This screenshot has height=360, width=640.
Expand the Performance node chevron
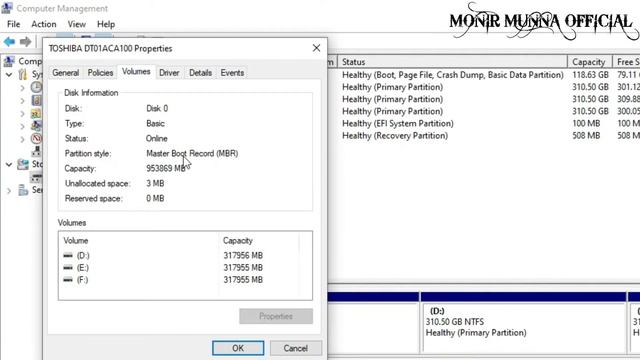22,140
